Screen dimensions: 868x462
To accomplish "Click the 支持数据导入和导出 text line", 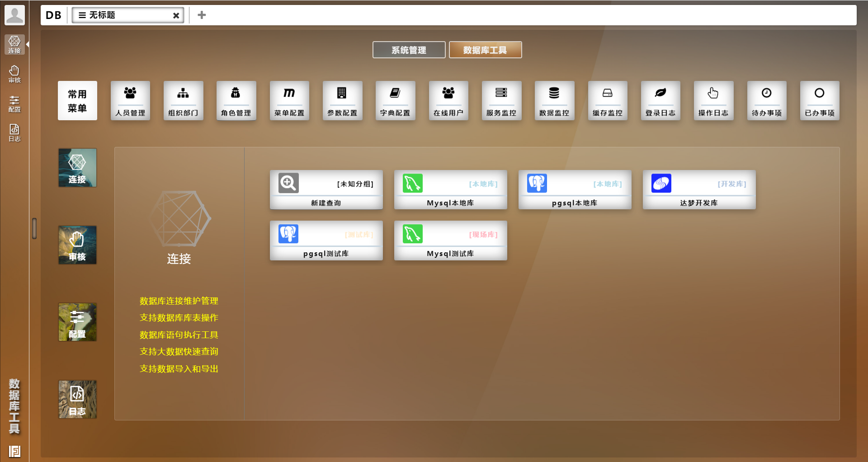I will tap(179, 369).
